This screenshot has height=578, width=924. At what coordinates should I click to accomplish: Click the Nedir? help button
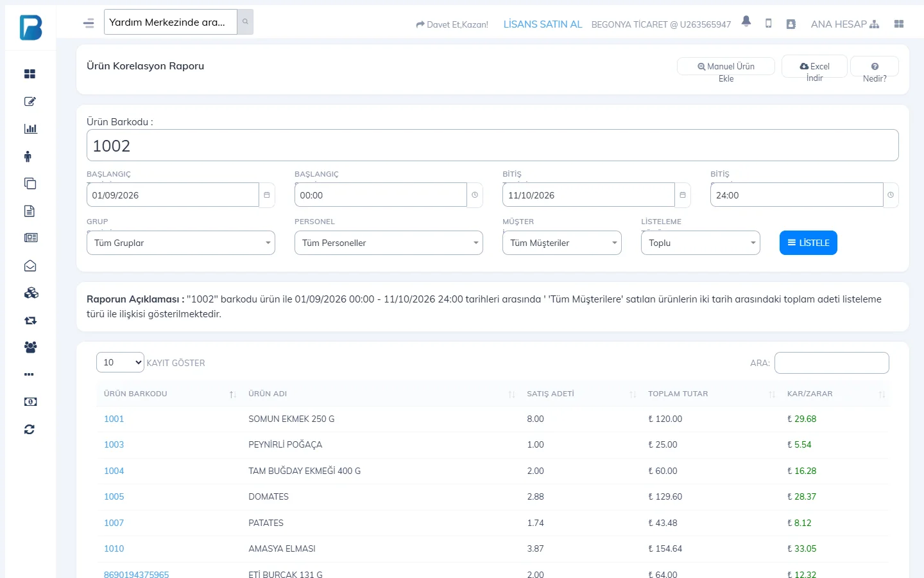(x=875, y=67)
